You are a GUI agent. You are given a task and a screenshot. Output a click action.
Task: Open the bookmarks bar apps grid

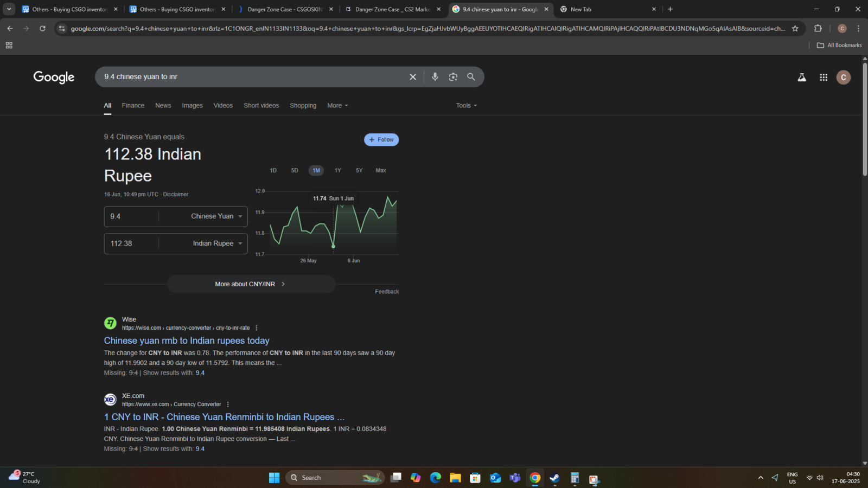tap(9, 45)
